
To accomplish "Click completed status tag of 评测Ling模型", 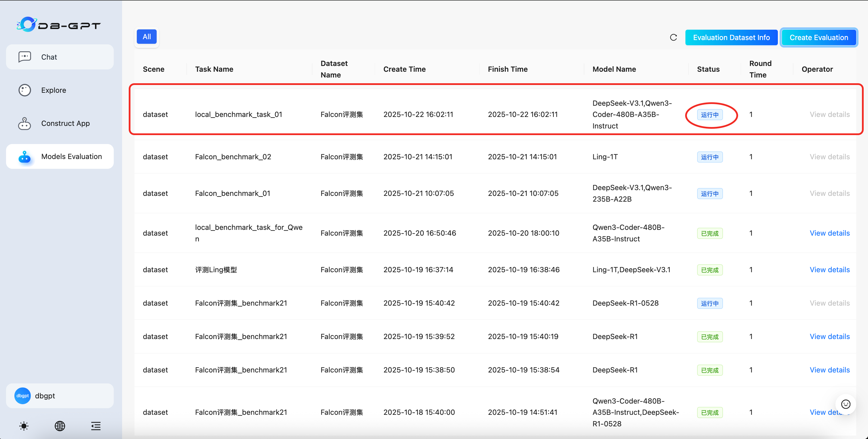I will 710,270.
